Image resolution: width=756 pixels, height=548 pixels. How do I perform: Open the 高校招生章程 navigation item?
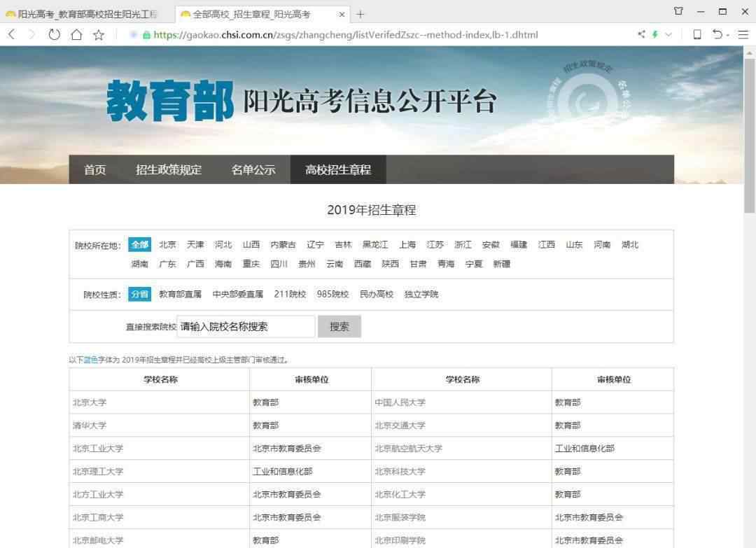coord(338,169)
